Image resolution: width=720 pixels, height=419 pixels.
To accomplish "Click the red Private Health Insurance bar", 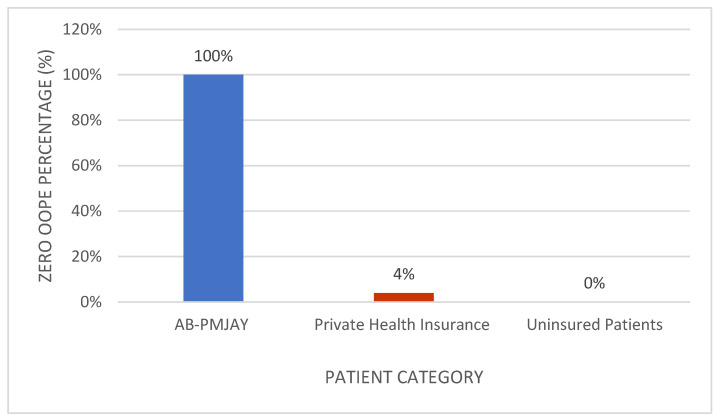I will coord(404,297).
